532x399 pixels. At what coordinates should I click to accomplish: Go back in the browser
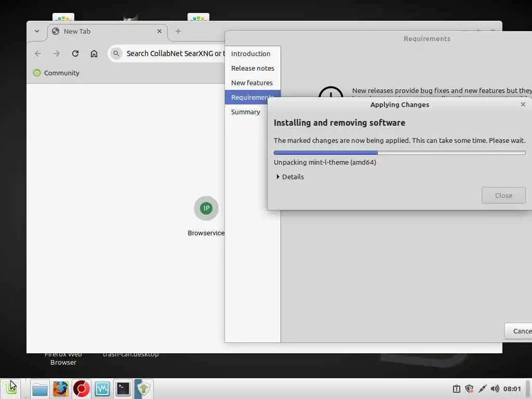37,54
